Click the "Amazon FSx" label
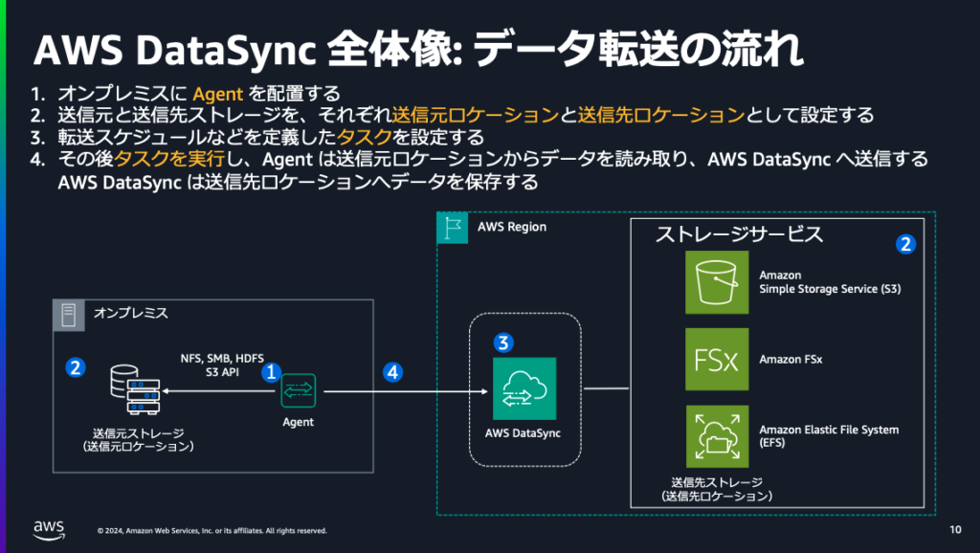 click(x=791, y=360)
